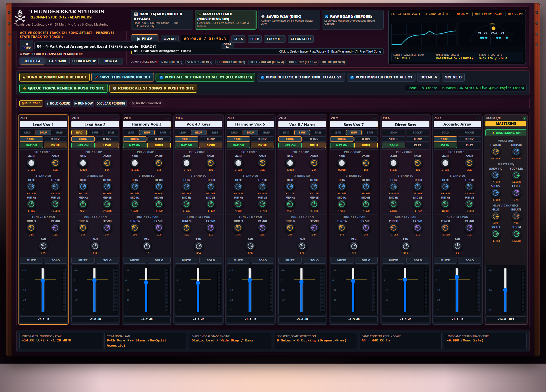Recall SCENE B
The width and height of the screenshot is (546, 392).
453,77
